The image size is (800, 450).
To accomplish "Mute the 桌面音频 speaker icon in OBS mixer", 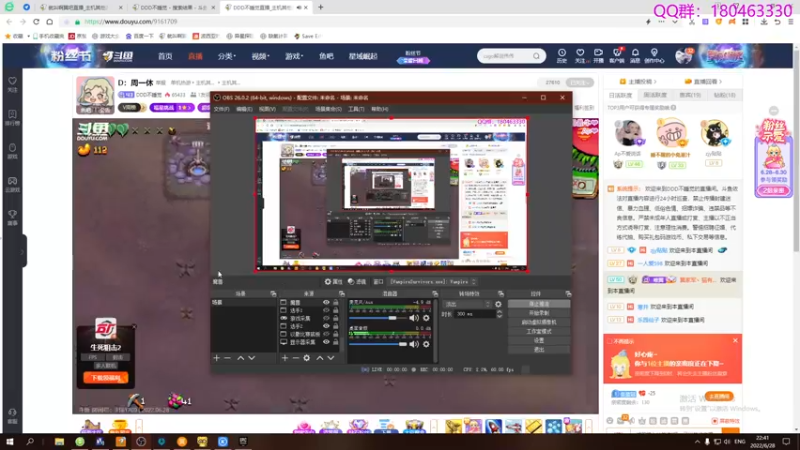I will pyautogui.click(x=414, y=344).
